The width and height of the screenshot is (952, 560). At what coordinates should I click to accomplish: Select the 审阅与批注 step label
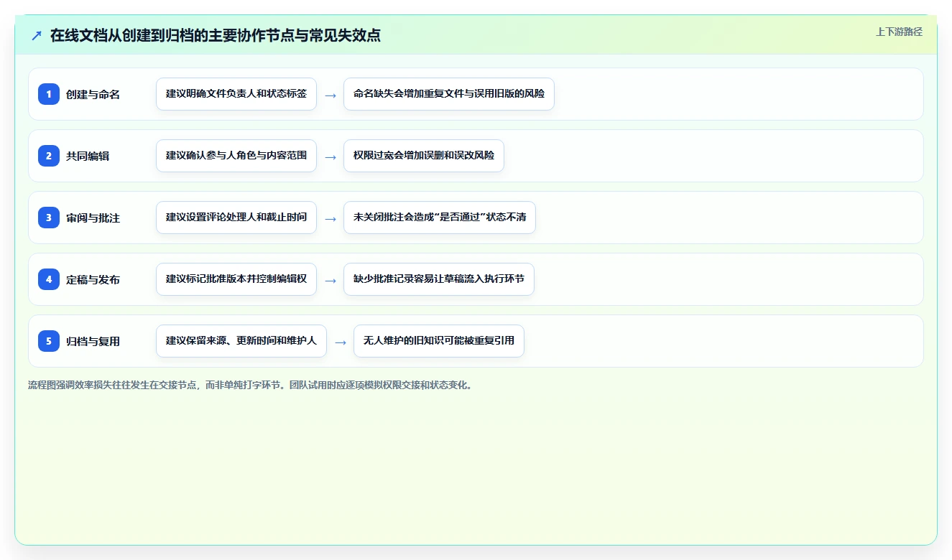[93, 218]
